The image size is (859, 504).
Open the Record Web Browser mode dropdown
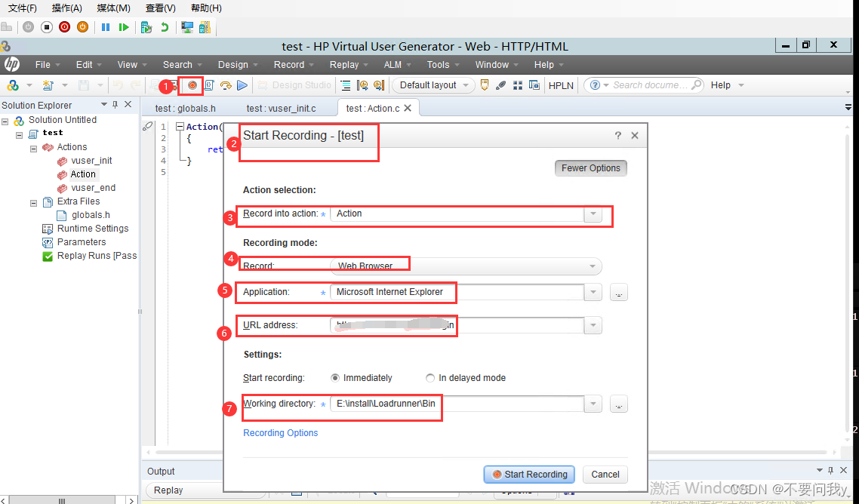pos(593,266)
